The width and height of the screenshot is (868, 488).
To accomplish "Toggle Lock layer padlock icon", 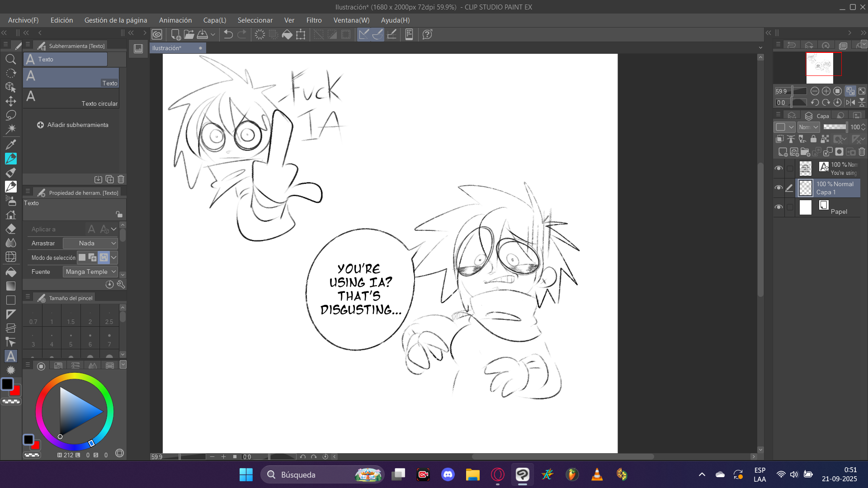I will (x=813, y=139).
